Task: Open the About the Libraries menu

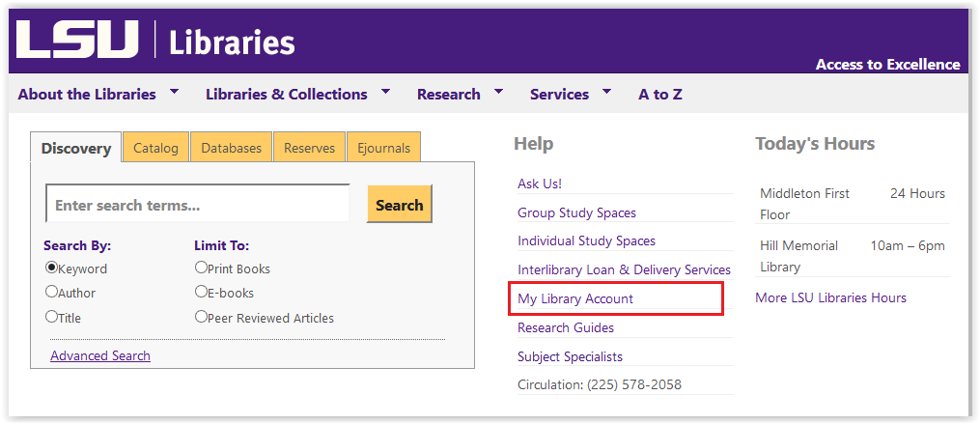Action: coord(87,95)
